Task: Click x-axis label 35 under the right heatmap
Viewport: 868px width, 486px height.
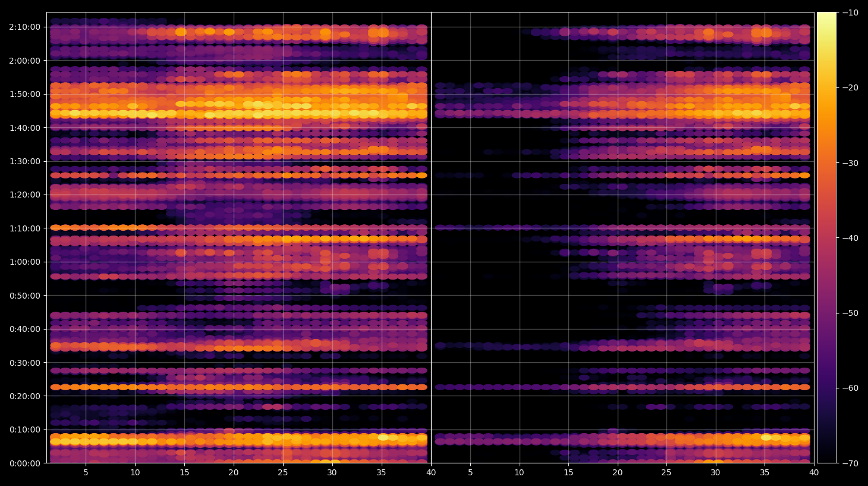Action: tap(765, 473)
